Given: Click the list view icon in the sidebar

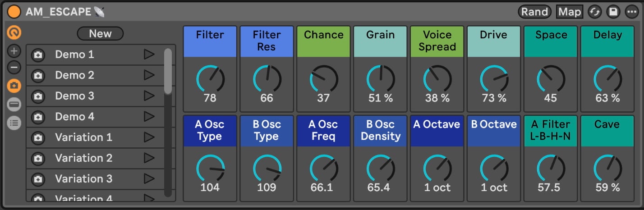Looking at the screenshot, I should [14, 123].
